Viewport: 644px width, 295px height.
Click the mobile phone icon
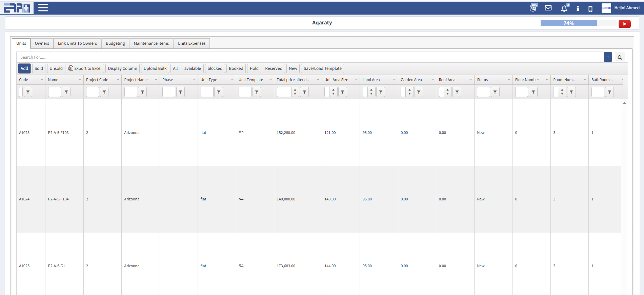point(590,9)
